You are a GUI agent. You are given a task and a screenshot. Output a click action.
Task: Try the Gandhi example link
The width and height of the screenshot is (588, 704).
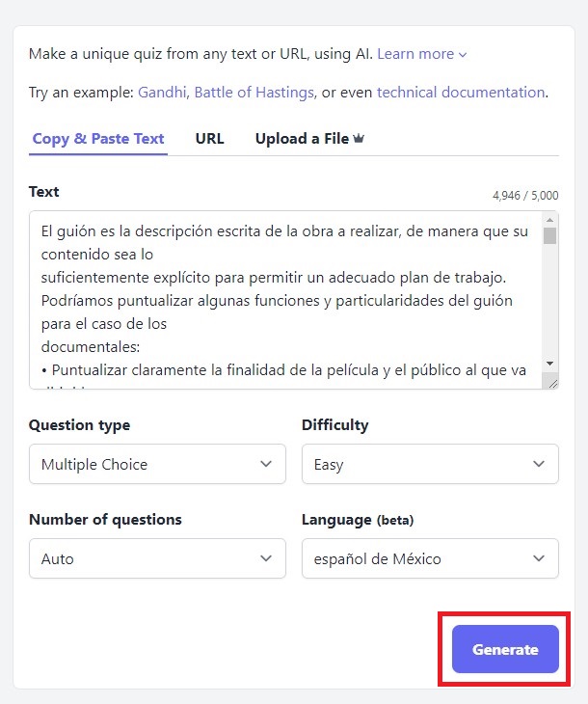(163, 93)
